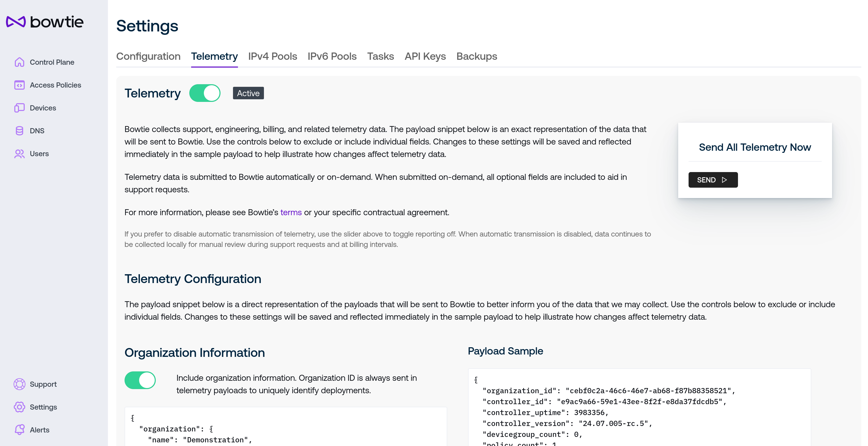Disable the main Telemetry toggle
Viewport: 868px width, 446px height.
205,93
